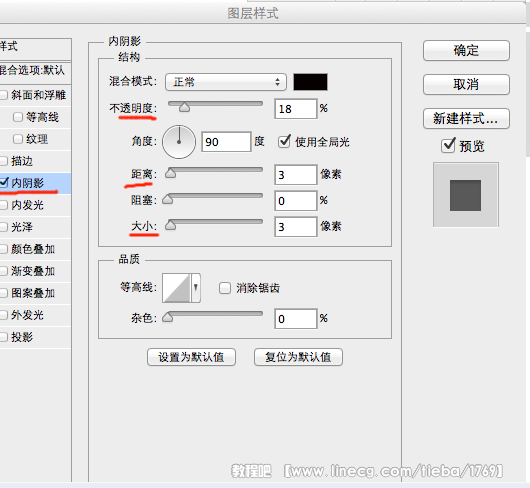This screenshot has height=488, width=530.
Task: Click the 角度 input field showing 90
Action: (226, 142)
